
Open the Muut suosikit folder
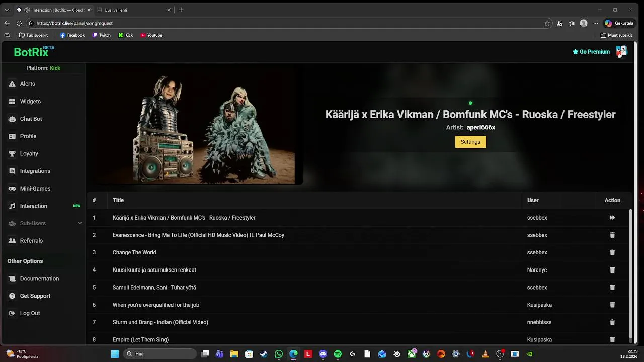[616, 35]
